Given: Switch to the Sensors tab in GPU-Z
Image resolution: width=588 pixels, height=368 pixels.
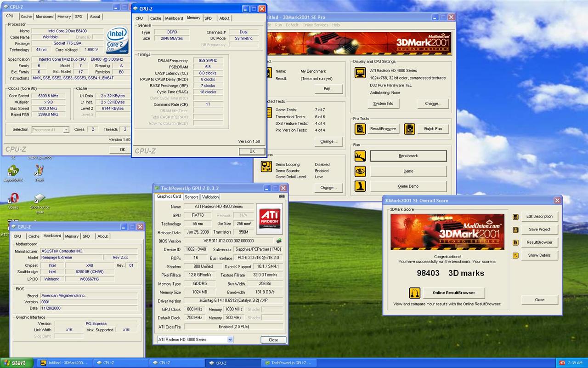Looking at the screenshot, I should click(x=192, y=197).
